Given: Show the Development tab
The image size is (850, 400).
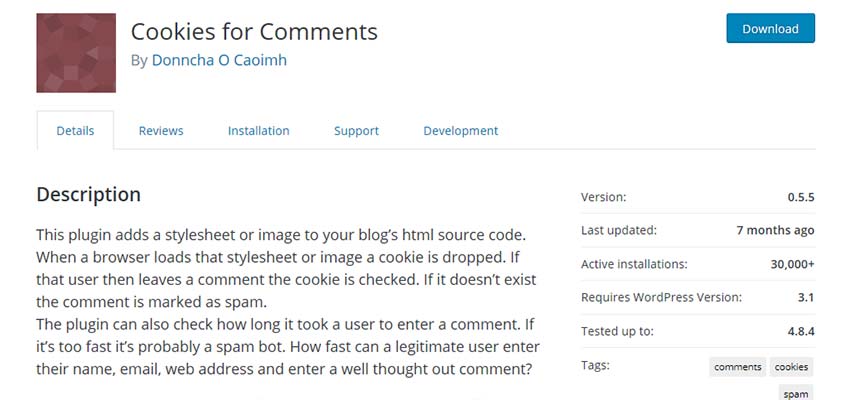Looking at the screenshot, I should pos(460,130).
